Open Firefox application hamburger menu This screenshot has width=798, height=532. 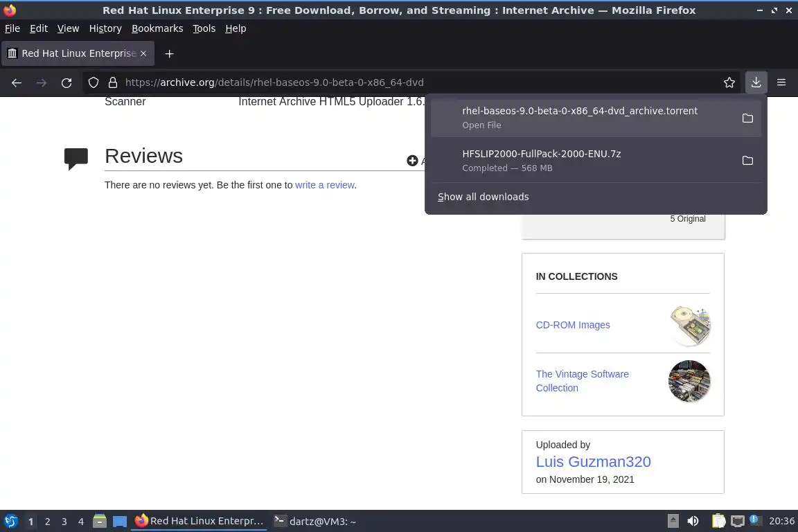(781, 82)
